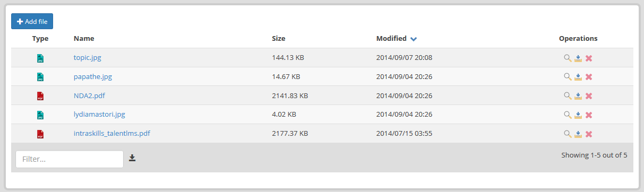This screenshot has width=644, height=192.
Task: Download NDA2.pdf using its download icon
Action: pos(578,96)
